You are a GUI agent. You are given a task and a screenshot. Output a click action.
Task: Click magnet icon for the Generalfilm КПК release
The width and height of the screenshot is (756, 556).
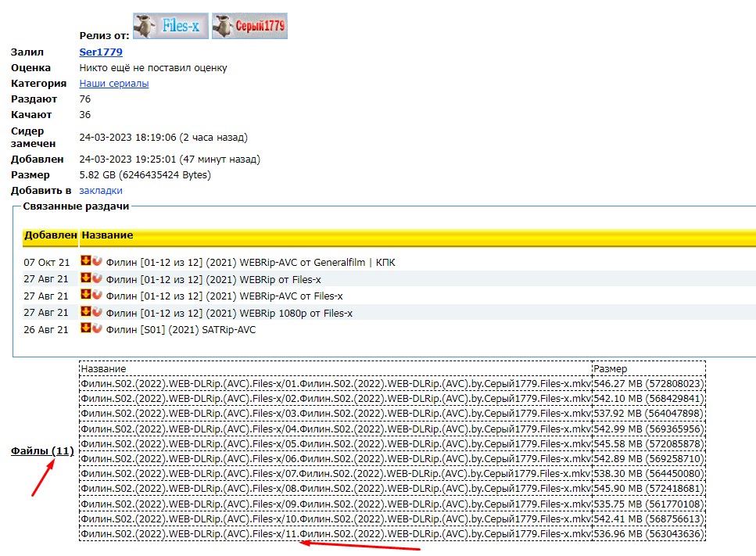[97, 261]
